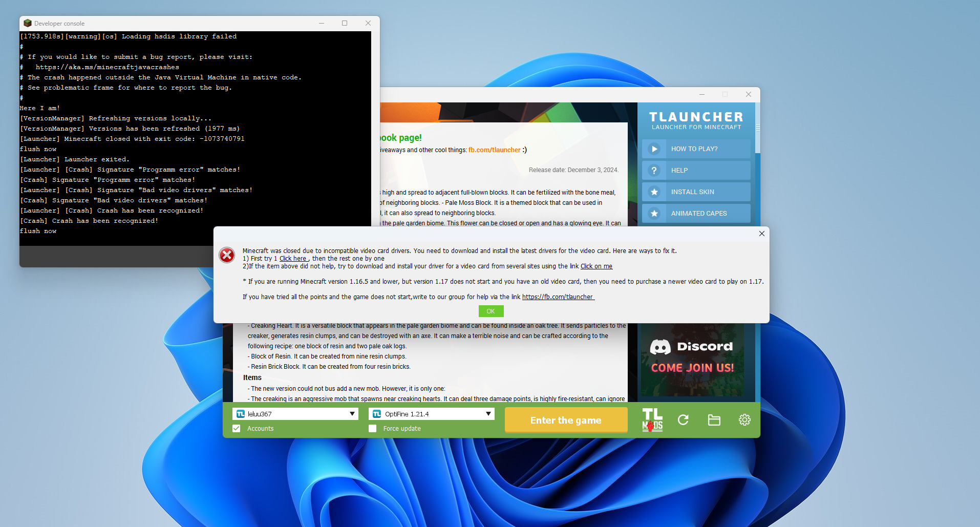Click the Developer console window icon
980x527 pixels.
pos(28,23)
